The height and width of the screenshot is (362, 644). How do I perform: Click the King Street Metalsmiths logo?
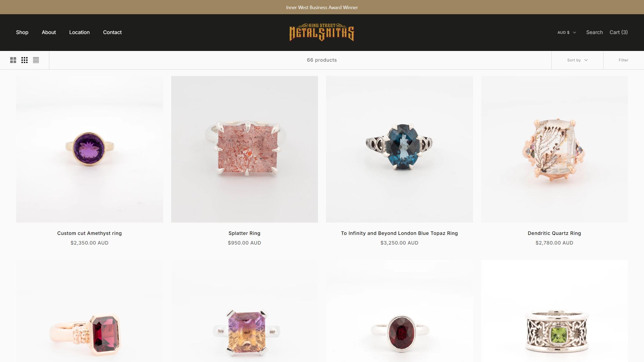click(322, 32)
